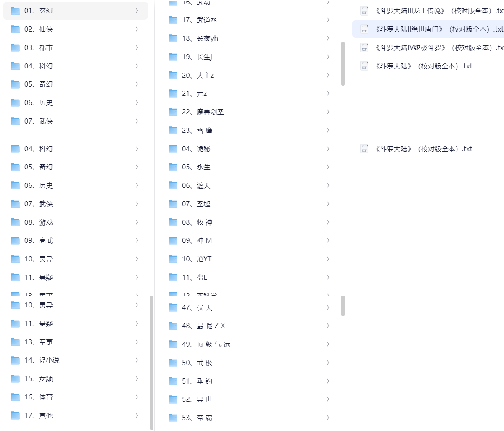Click the 17、其他 folder icon

pyautogui.click(x=15, y=415)
